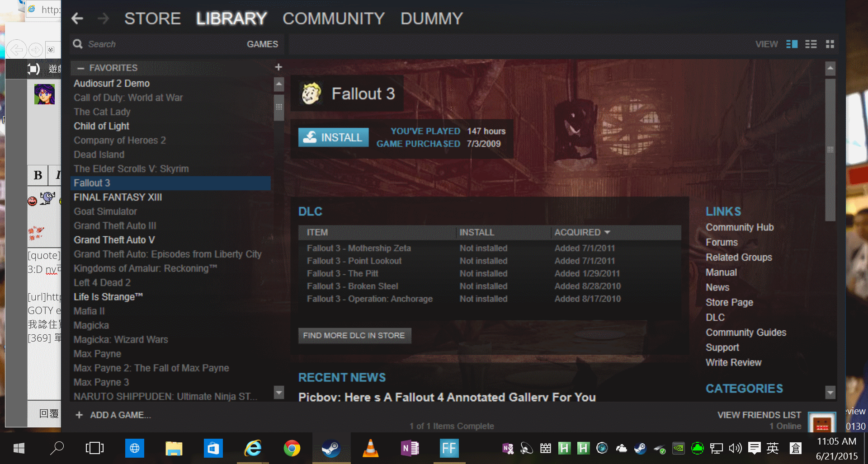
Task: Switch to detail view icon
Action: click(x=792, y=44)
